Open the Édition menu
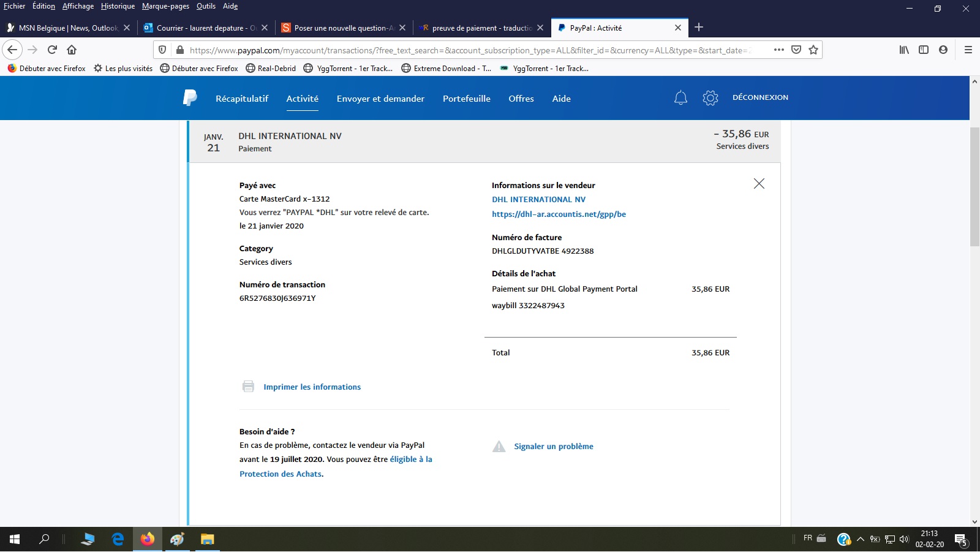The height and width of the screenshot is (552, 980). (43, 6)
